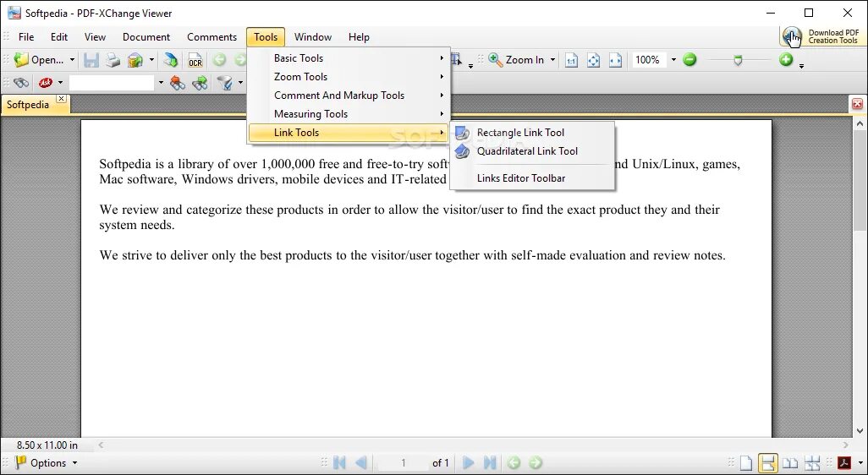The width and height of the screenshot is (868, 475).
Task: Click the green back arrow beside OCR
Action: [x=220, y=60]
